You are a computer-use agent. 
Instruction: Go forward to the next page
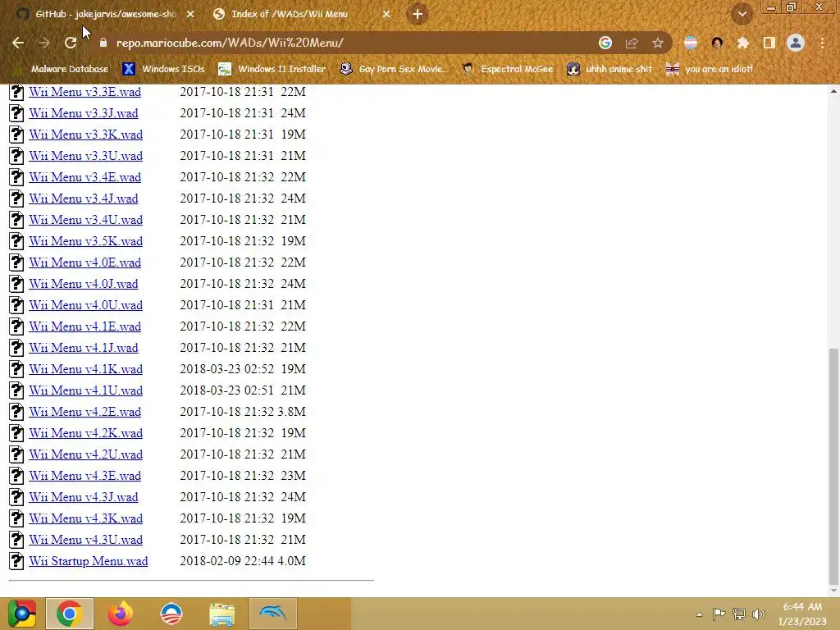pos(44,43)
